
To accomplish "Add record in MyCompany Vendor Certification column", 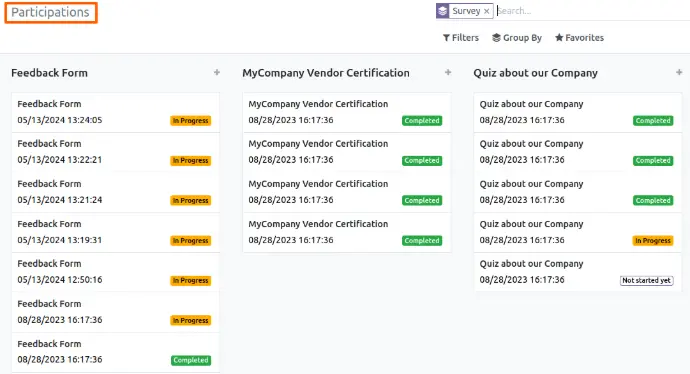I will (x=448, y=73).
